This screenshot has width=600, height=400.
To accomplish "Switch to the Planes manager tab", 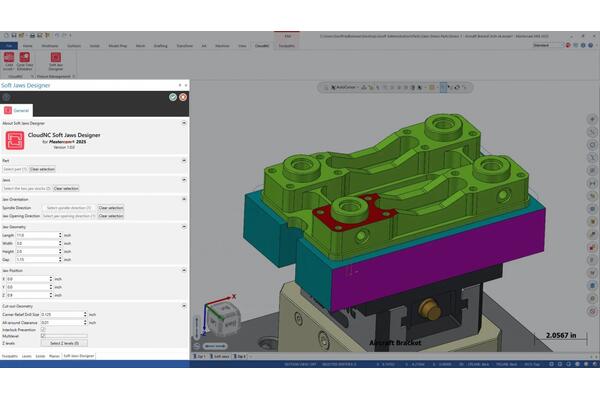I will point(54,356).
